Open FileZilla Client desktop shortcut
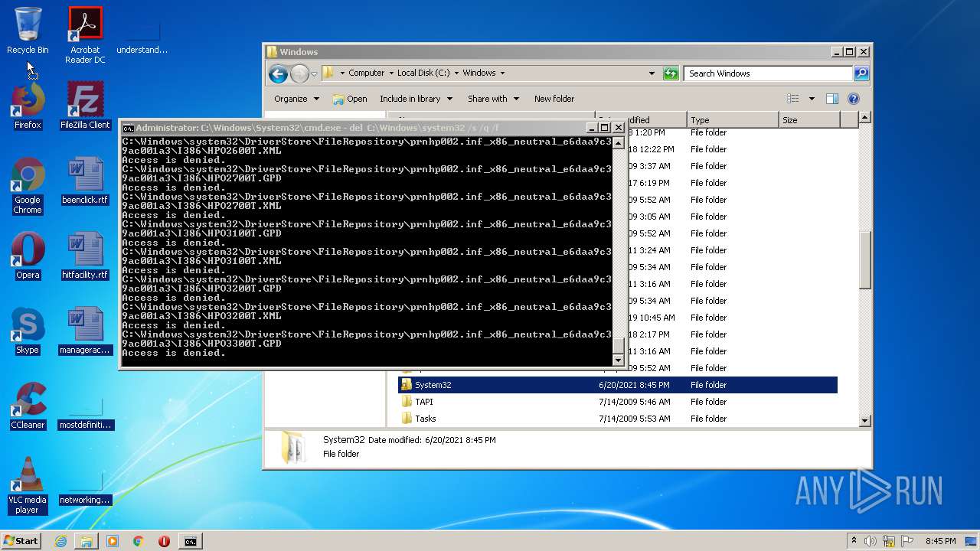This screenshot has width=980, height=551. coord(85,106)
